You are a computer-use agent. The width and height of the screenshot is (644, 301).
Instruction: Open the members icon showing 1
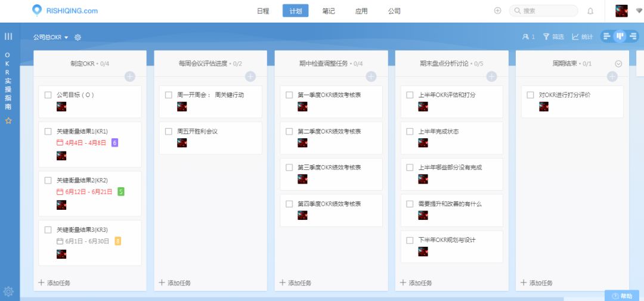[x=528, y=37]
